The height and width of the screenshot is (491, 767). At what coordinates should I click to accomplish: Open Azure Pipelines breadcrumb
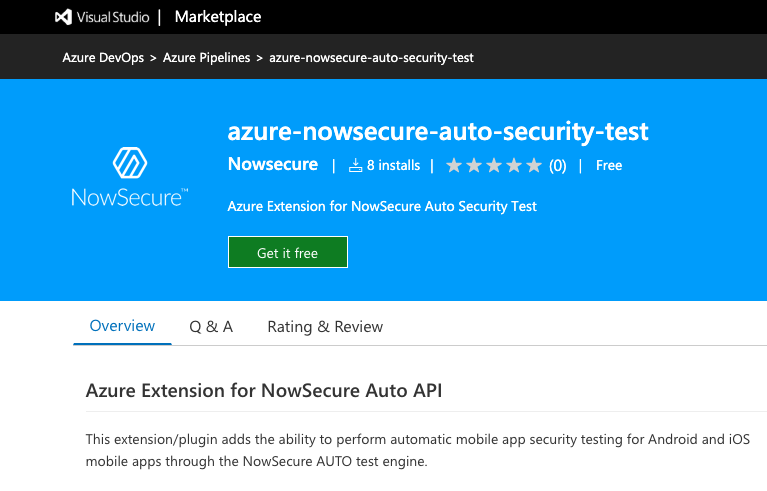[x=206, y=58]
